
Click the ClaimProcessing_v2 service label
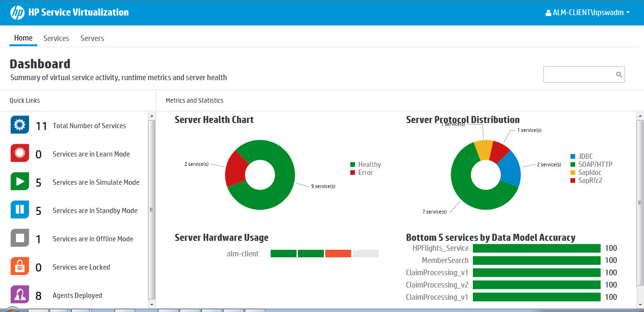[x=438, y=285]
